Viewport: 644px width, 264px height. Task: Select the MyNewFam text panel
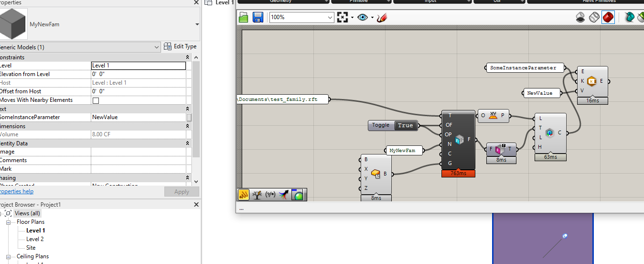click(x=406, y=150)
